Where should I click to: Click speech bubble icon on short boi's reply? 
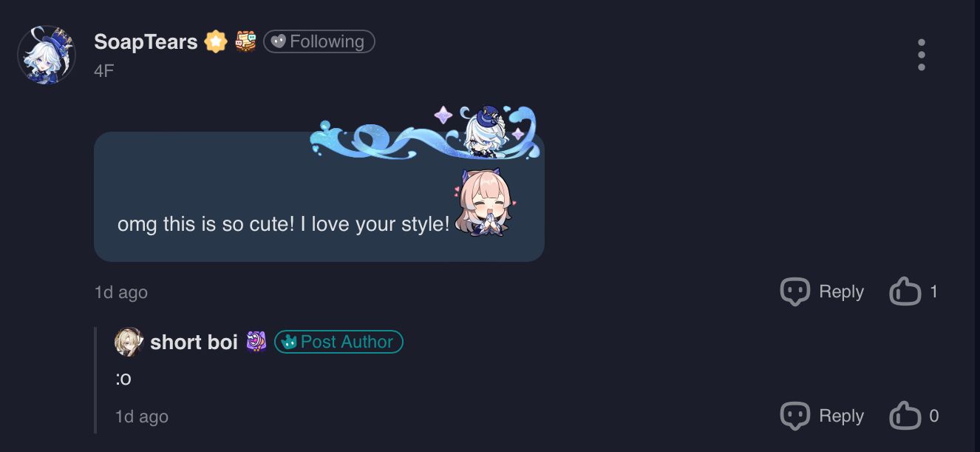tap(795, 416)
